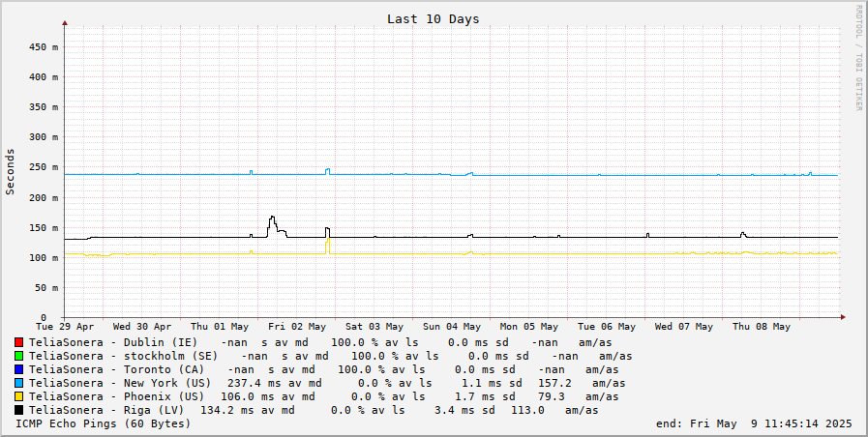
Task: Click the 'Thu 01 May' x-axis date label
Action: pos(220,327)
